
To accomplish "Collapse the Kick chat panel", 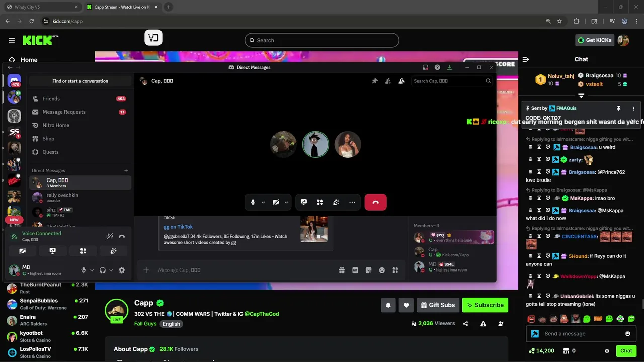I will pos(526,59).
